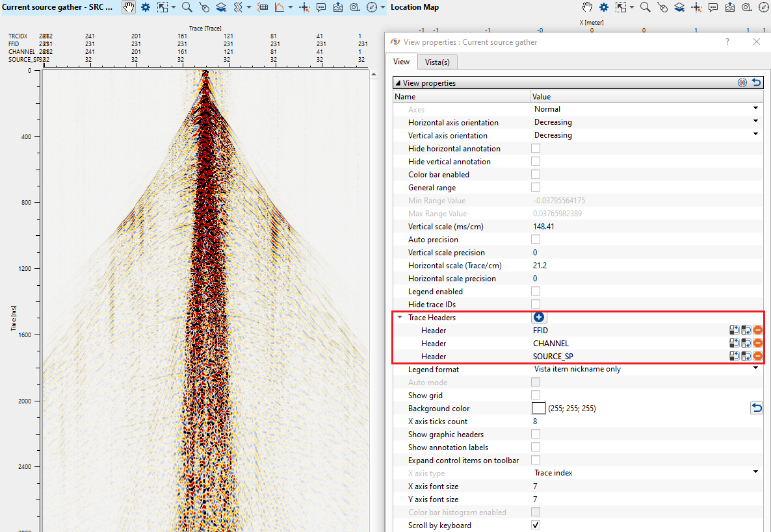Click the compass icon in Location Map toolbar
This screenshot has width=771, height=532.
click(763, 7)
